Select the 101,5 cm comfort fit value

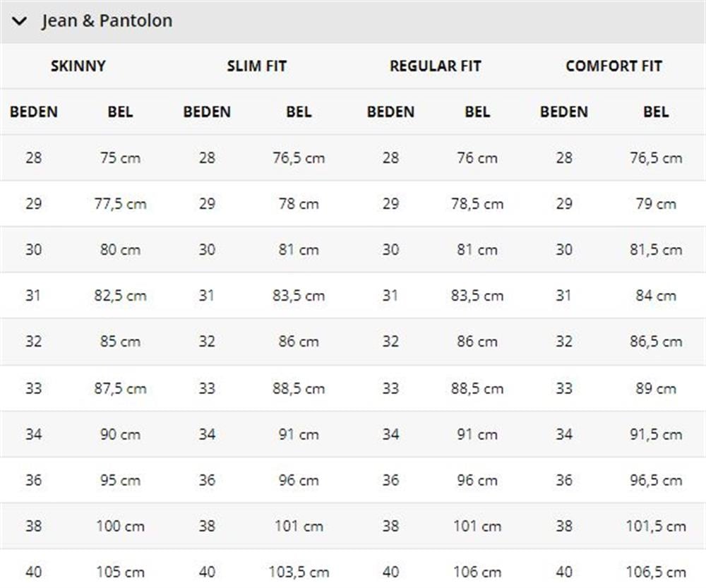point(656,526)
